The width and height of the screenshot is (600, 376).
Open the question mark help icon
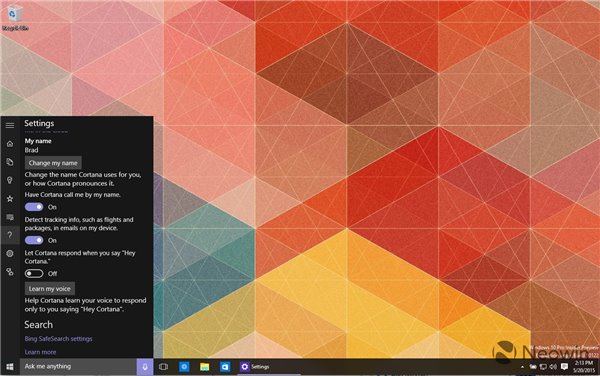pyautogui.click(x=10, y=235)
